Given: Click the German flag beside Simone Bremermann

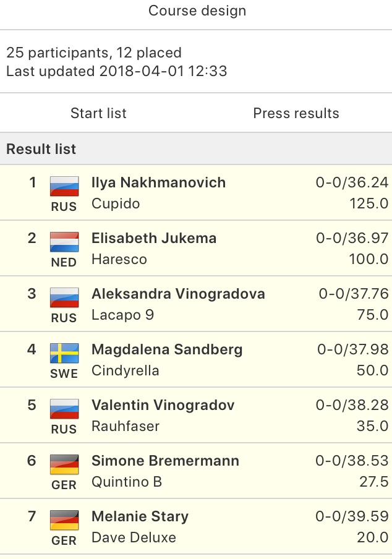Looking at the screenshot, I should [64, 464].
